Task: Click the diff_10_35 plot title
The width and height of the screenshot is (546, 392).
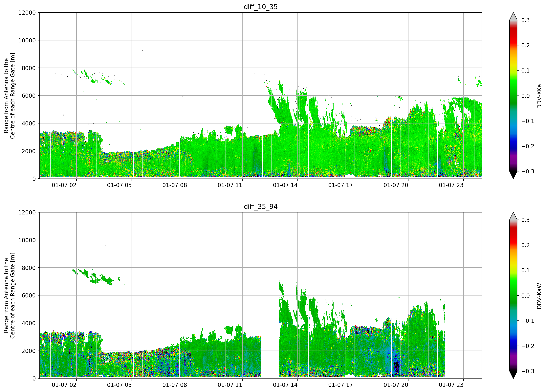Action: pos(261,7)
